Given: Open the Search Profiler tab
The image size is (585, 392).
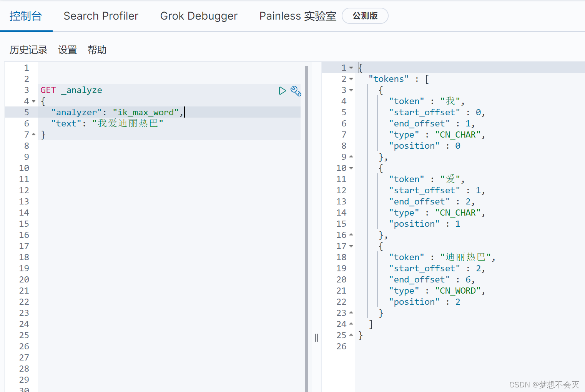Looking at the screenshot, I should pos(101,16).
